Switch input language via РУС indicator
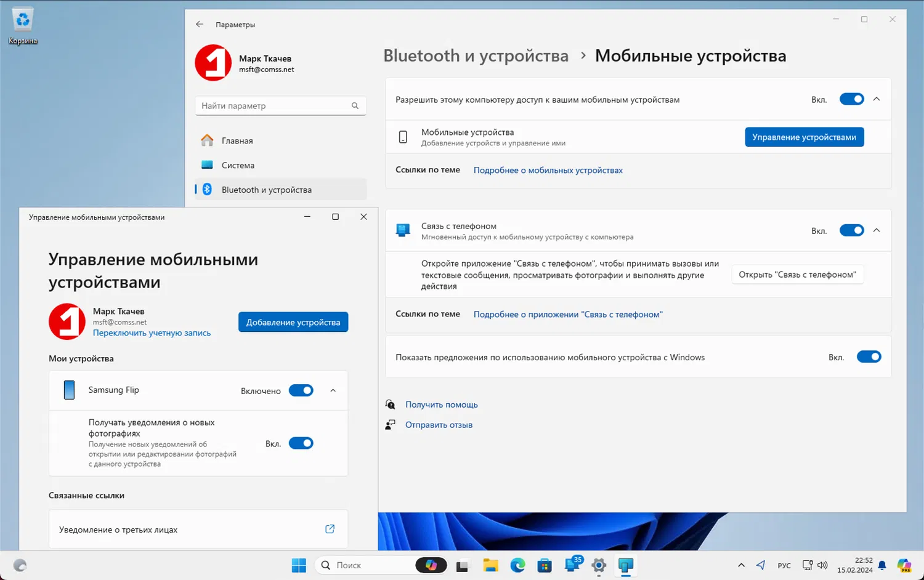The height and width of the screenshot is (580, 924). point(784,566)
